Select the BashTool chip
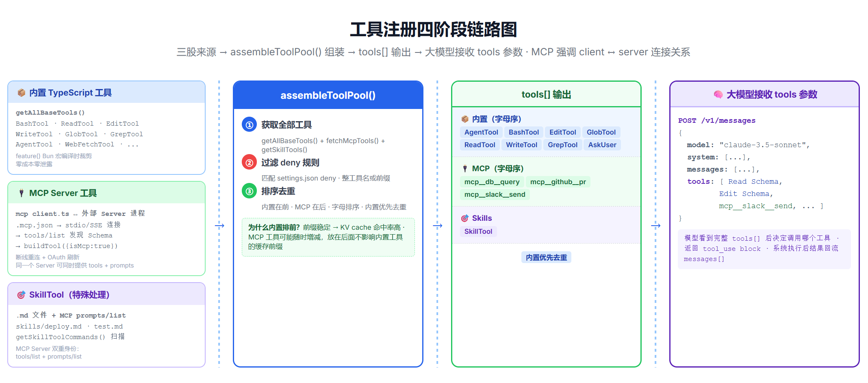 coord(524,132)
